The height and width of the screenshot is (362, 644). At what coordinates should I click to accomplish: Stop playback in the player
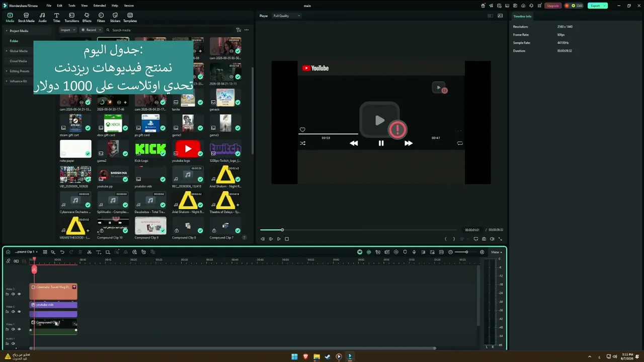click(287, 239)
